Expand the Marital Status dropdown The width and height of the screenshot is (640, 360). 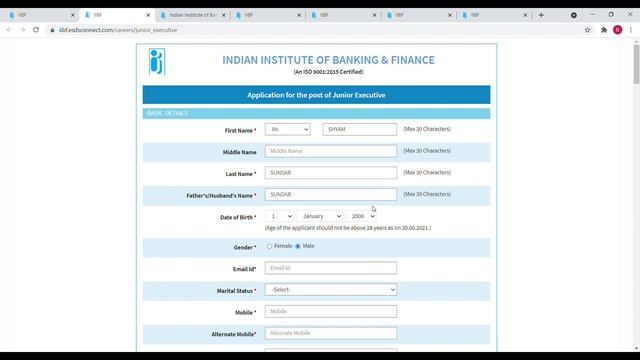tap(331, 290)
